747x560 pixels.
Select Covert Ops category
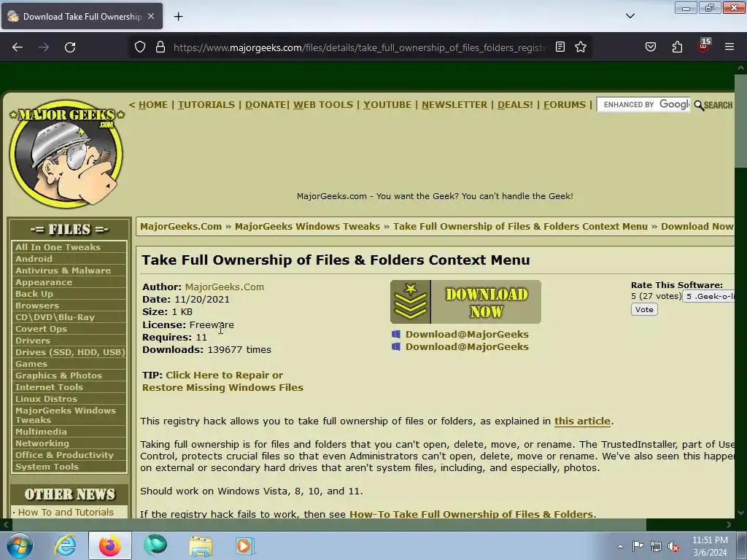[69, 329]
